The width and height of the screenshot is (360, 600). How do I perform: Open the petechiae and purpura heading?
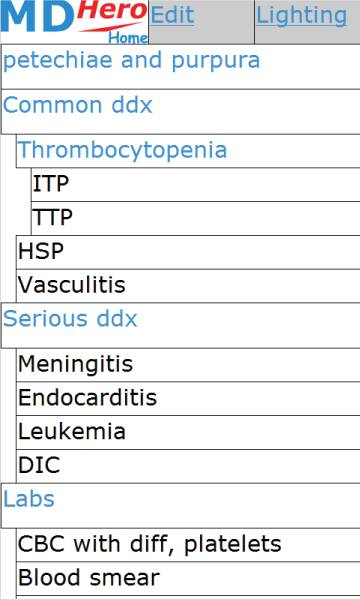tap(181, 67)
